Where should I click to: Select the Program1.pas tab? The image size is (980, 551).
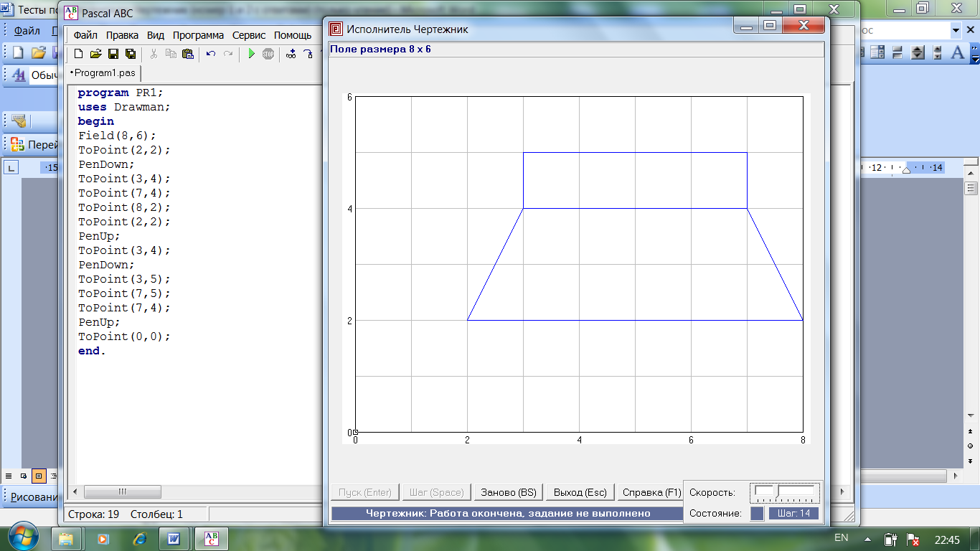pyautogui.click(x=103, y=73)
